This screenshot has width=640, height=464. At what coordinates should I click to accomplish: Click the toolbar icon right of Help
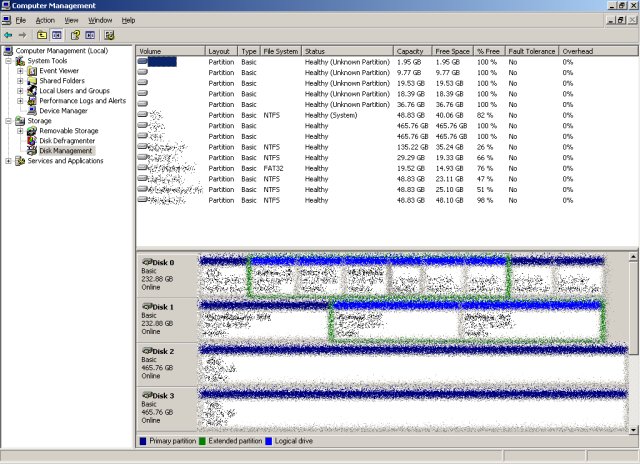click(x=90, y=36)
